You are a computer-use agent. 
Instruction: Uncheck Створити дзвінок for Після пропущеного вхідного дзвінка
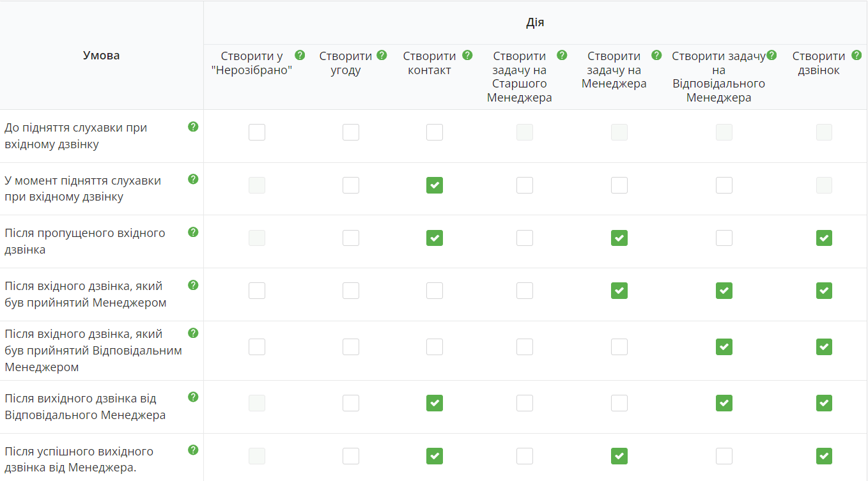pos(825,238)
